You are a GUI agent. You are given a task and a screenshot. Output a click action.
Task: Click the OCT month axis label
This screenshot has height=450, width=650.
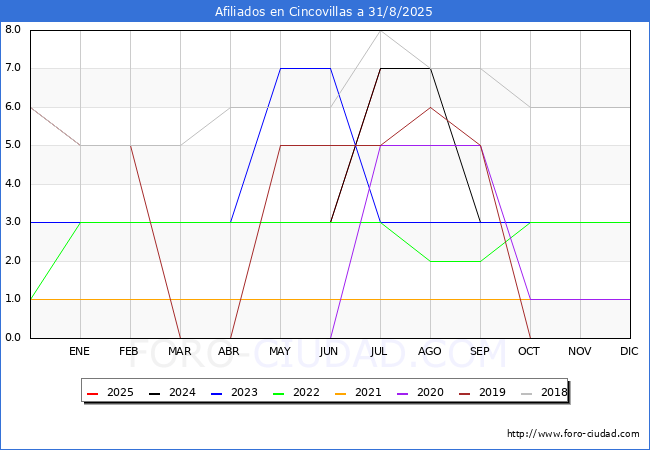tap(529, 351)
